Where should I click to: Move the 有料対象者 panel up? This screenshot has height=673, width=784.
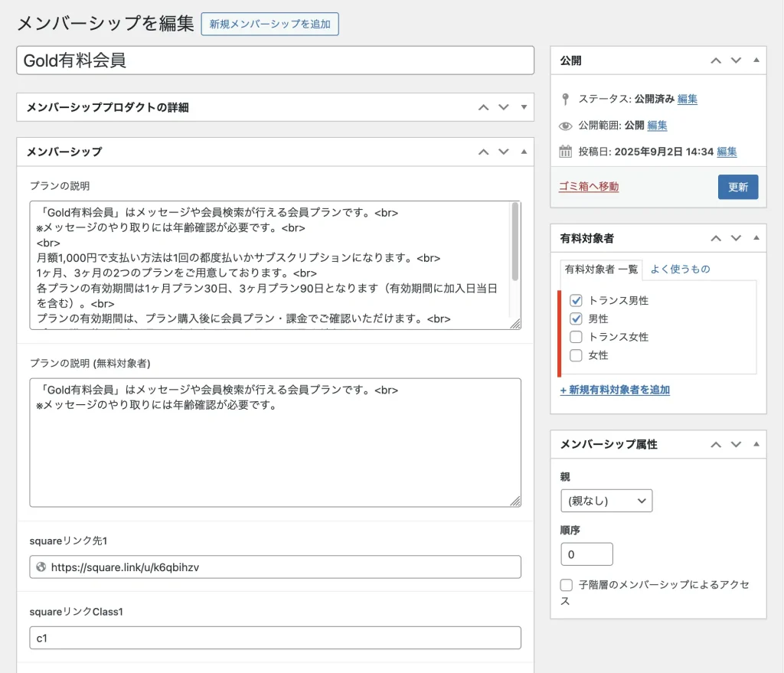pos(716,239)
